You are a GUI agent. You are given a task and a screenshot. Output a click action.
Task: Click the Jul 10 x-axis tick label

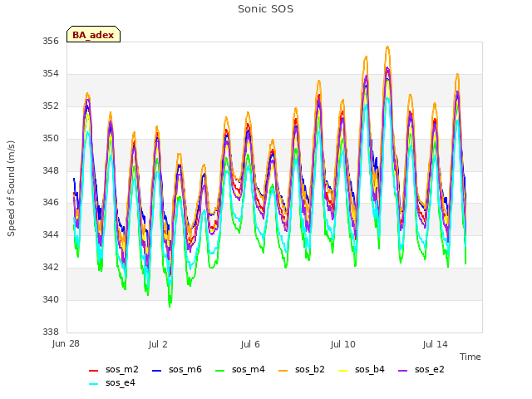click(x=342, y=344)
